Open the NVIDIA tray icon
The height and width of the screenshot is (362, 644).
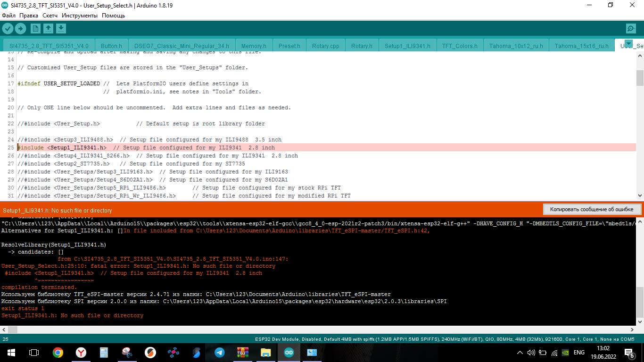click(566, 352)
